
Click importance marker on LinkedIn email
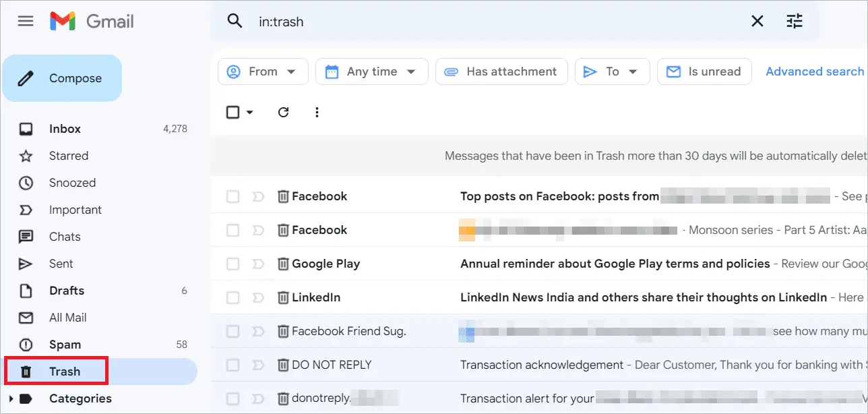[x=257, y=297]
